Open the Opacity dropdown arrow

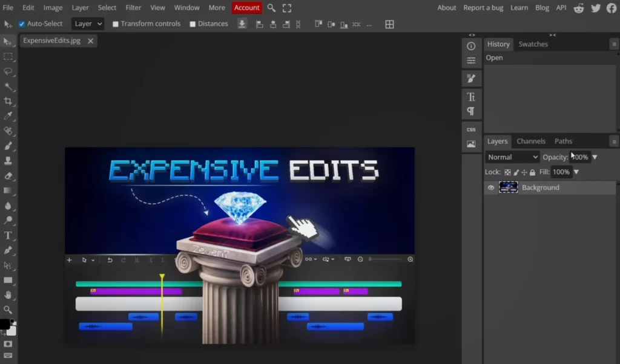(x=595, y=157)
